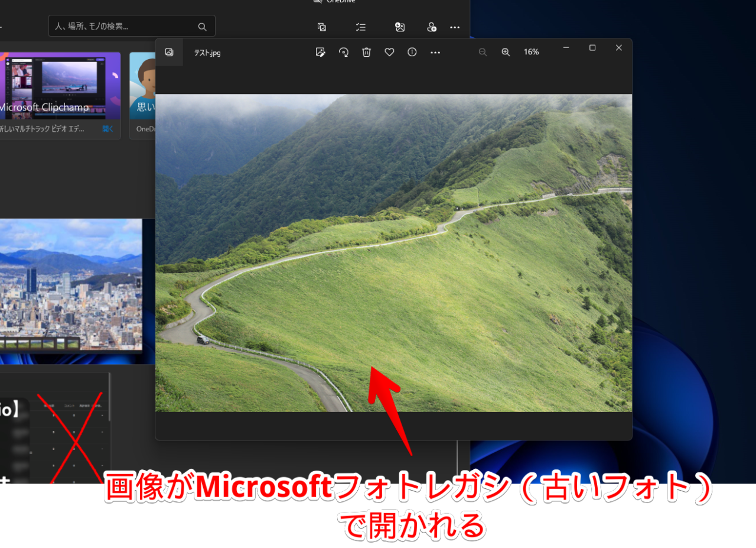Open the city skyline photo in background window
Screen dimensions: 756x548
pos(71,285)
